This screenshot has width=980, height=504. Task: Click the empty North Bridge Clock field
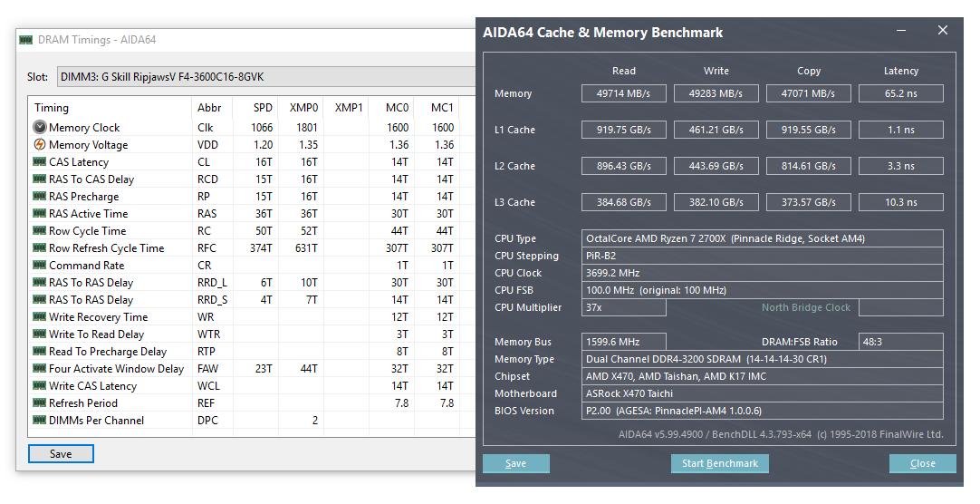click(x=901, y=307)
